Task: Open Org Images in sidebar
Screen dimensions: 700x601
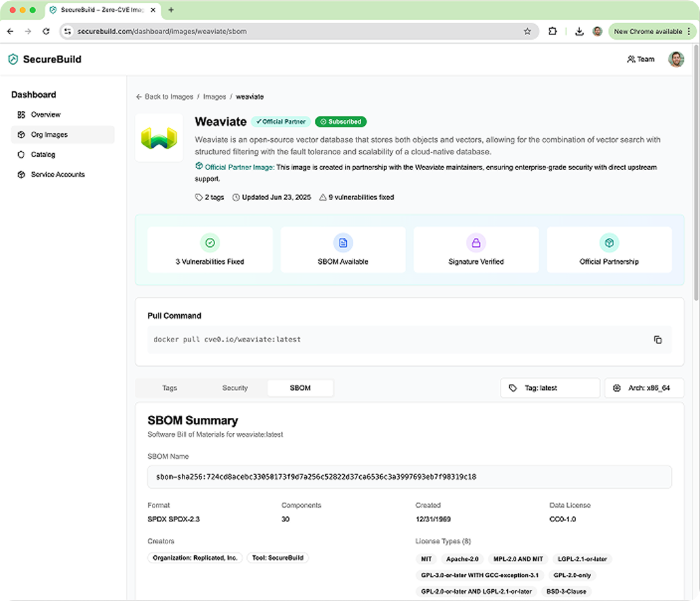Action: (63, 134)
